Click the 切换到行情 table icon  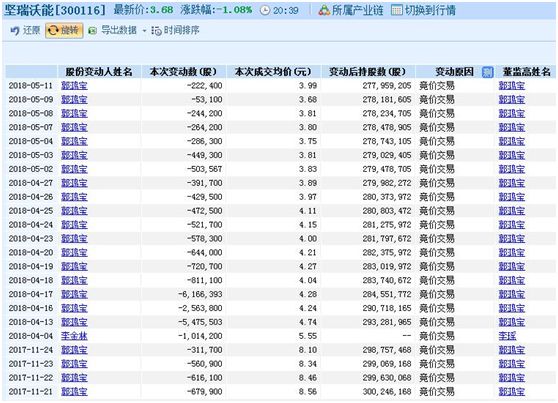396,10
